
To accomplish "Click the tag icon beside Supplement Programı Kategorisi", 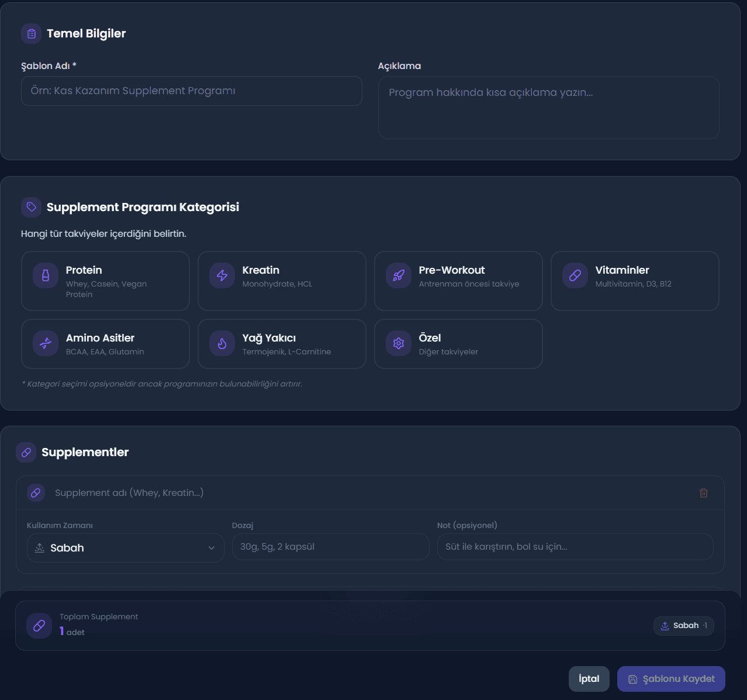I will 32,207.
